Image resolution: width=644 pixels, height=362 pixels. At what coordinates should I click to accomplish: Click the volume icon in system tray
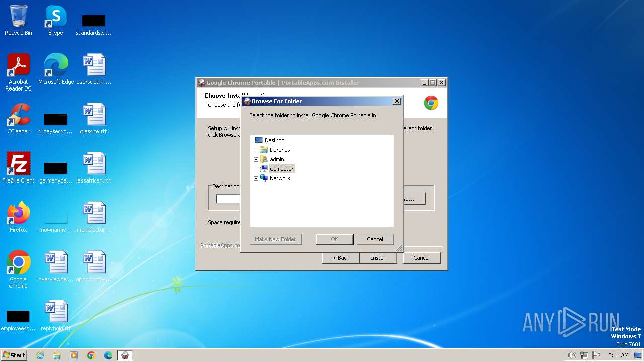(x=572, y=355)
